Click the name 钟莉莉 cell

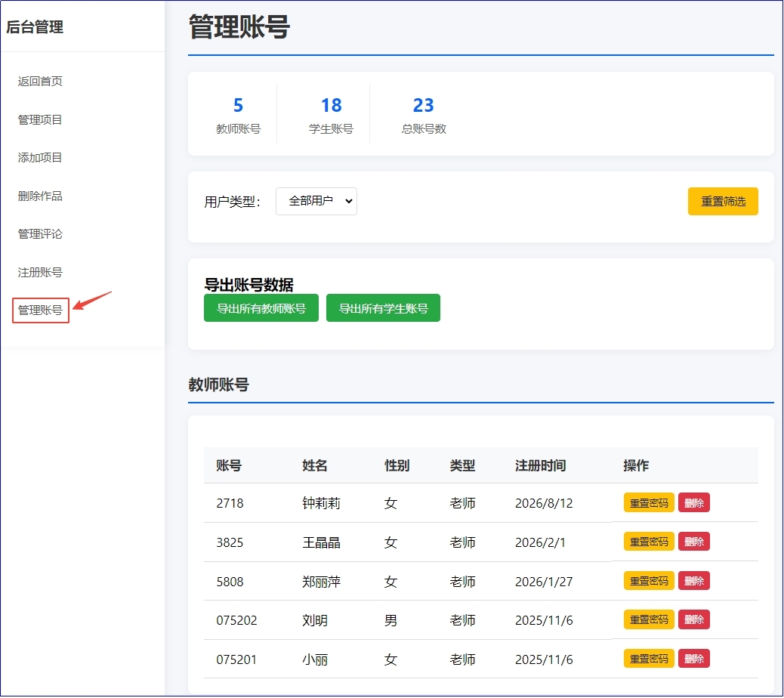click(x=322, y=503)
